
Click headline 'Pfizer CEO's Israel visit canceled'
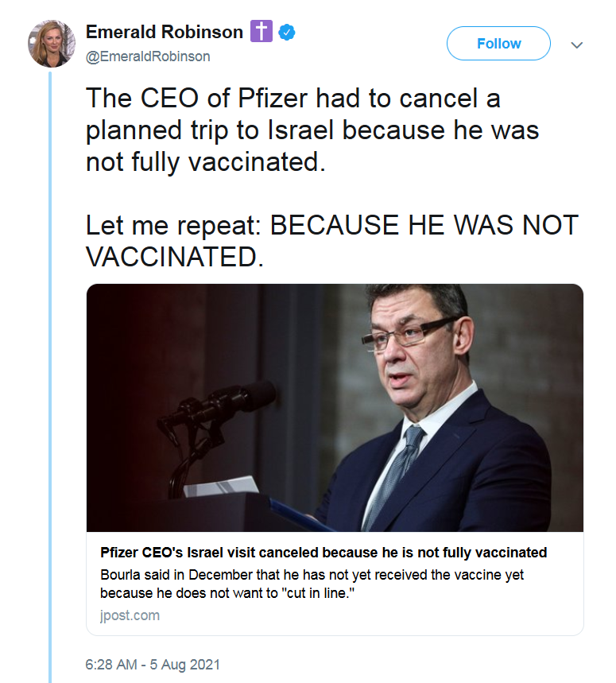323,553
